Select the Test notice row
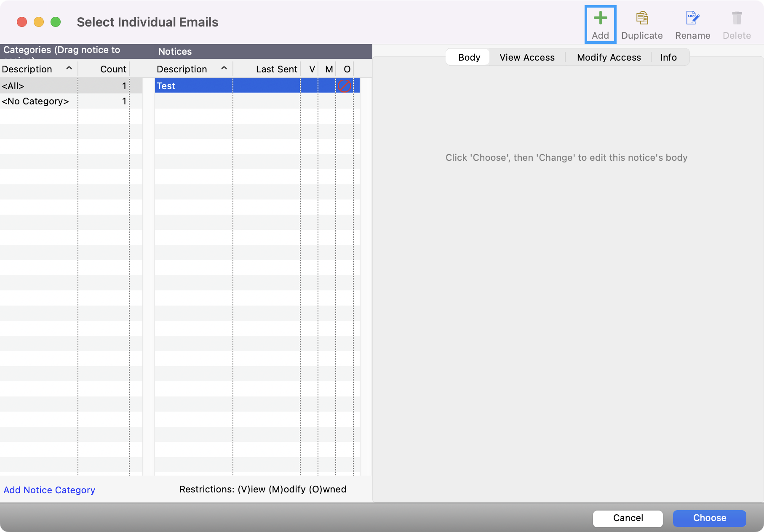 point(194,86)
